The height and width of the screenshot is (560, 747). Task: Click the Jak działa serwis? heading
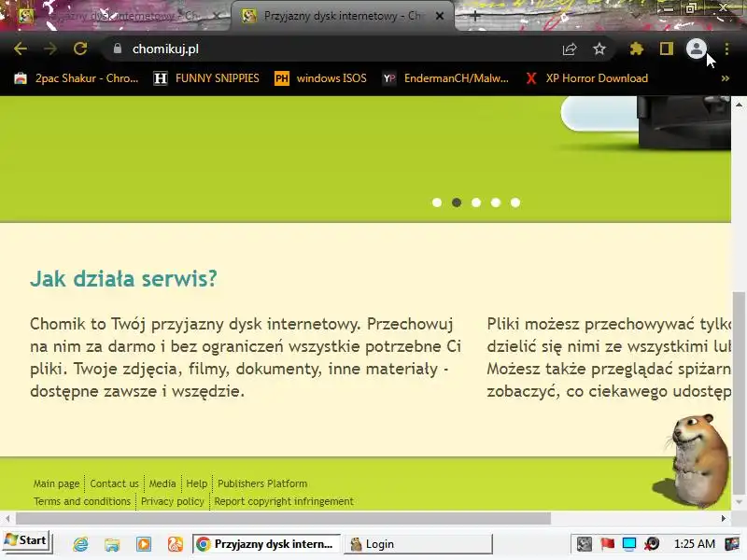pyautogui.click(x=123, y=278)
